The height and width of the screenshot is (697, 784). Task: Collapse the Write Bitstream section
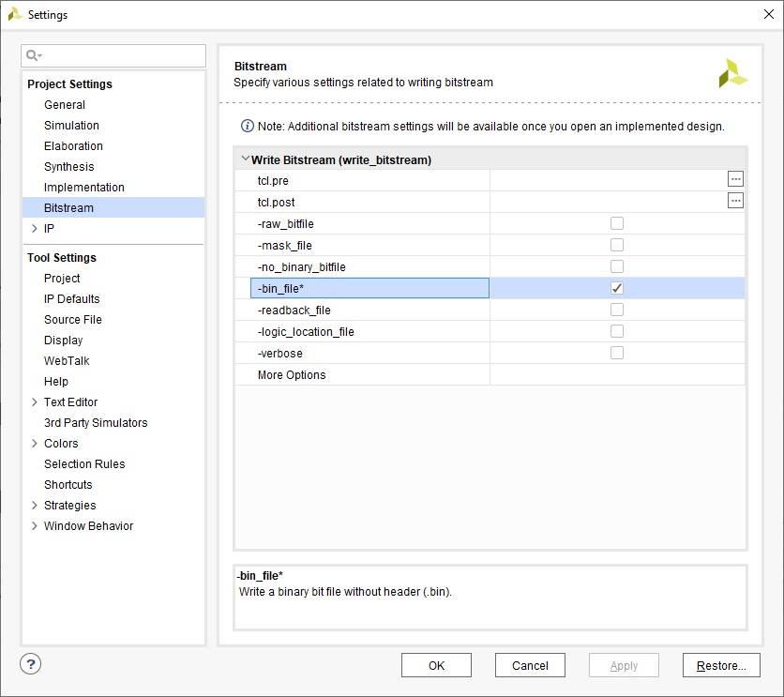point(245,159)
